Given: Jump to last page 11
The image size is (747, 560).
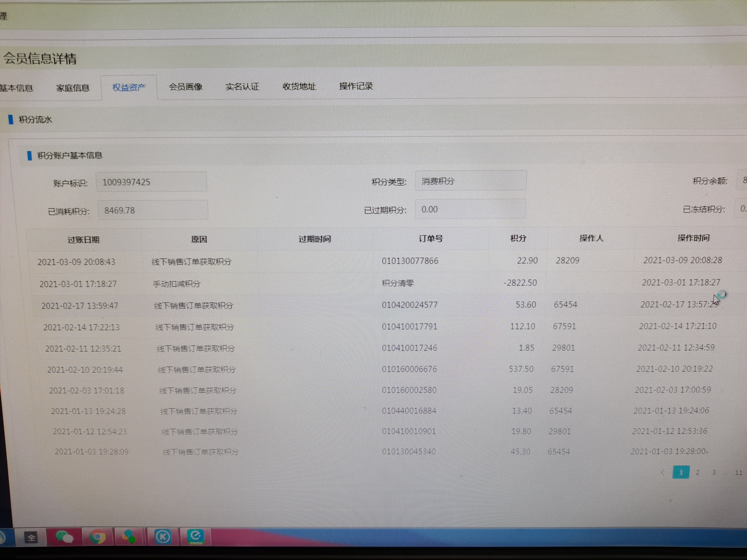Looking at the screenshot, I should [x=738, y=472].
